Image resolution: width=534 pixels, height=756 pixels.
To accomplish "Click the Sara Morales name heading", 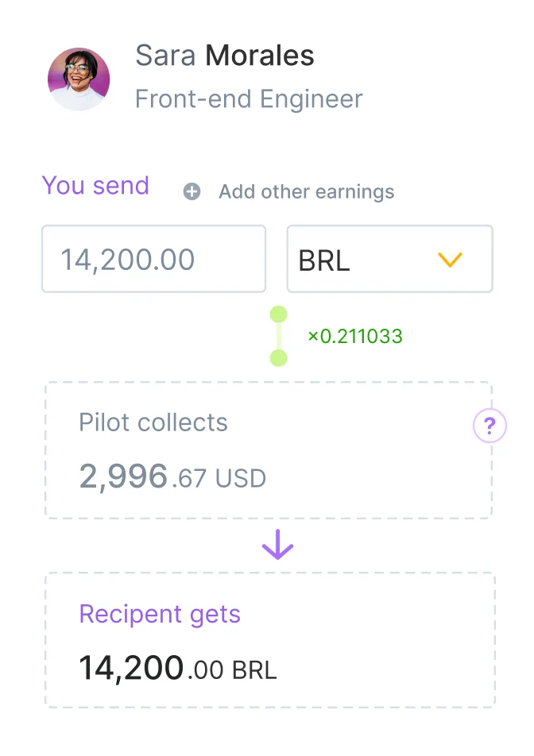I will 225,56.
